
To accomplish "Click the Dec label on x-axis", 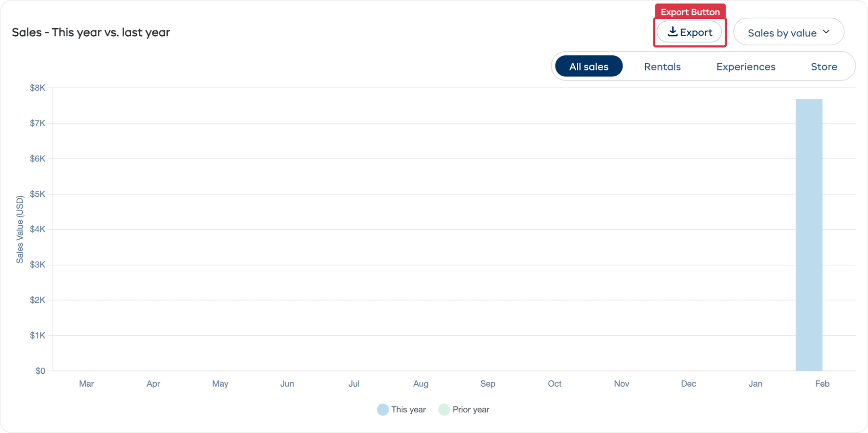I will tap(688, 384).
